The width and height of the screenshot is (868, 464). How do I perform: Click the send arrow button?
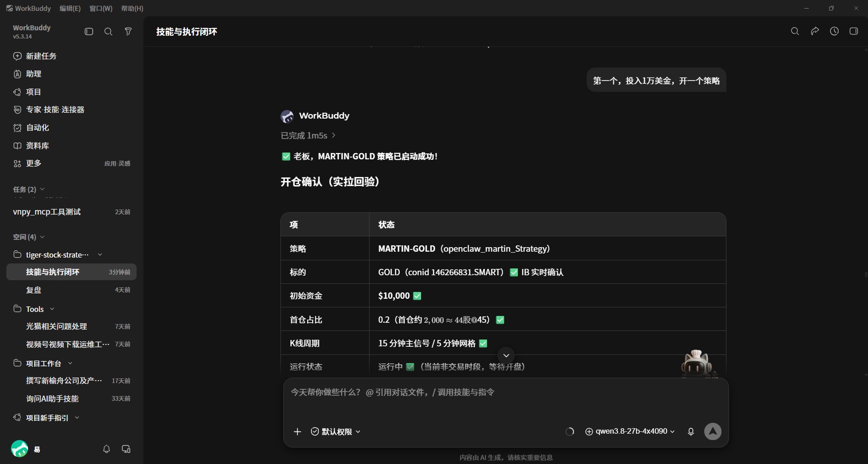tap(713, 431)
